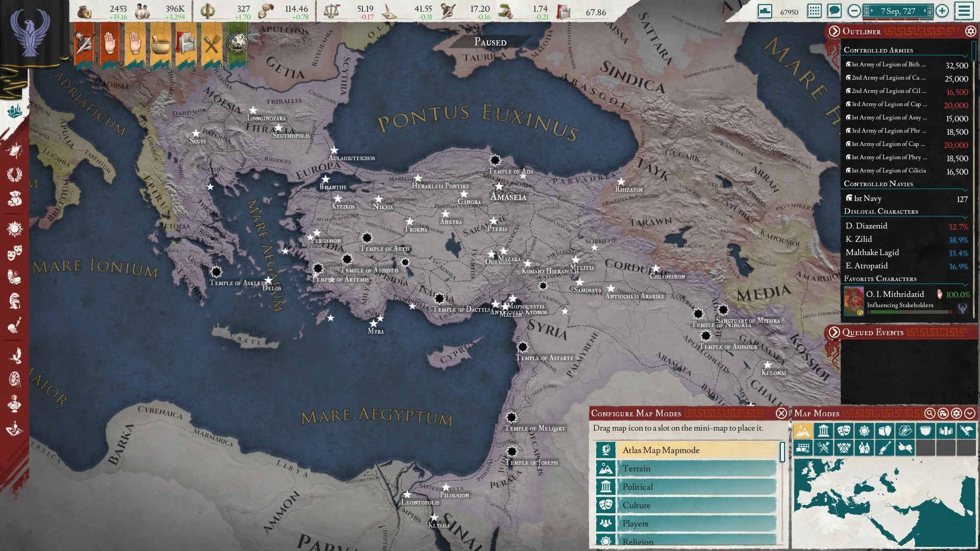
Task: Choose Political in Configure Map Modes list
Action: (x=686, y=487)
